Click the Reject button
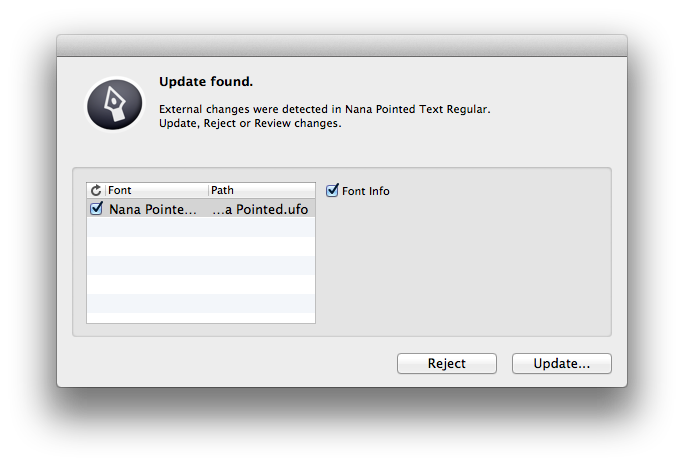684x466 pixels. coord(447,363)
